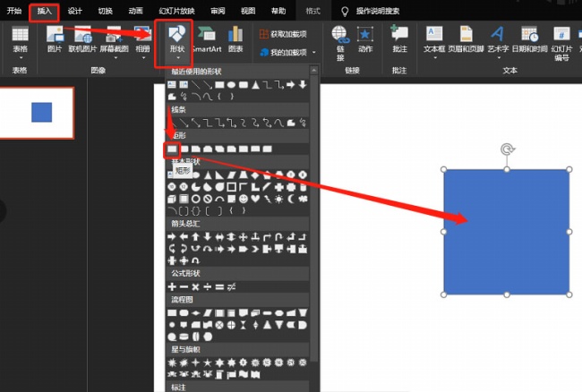
Task: Select the plus sign in 公式形状
Action: (x=172, y=286)
